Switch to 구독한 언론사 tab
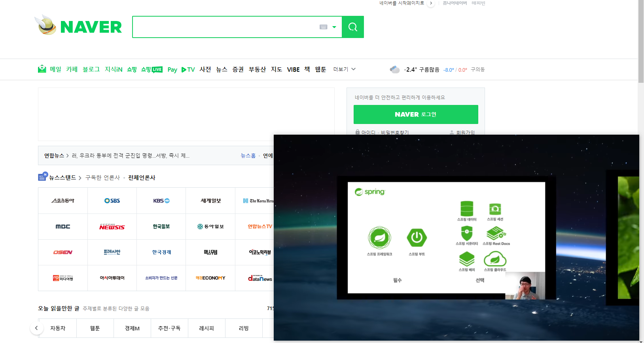Image resolution: width=644 pixels, height=343 pixels. pos(102,177)
